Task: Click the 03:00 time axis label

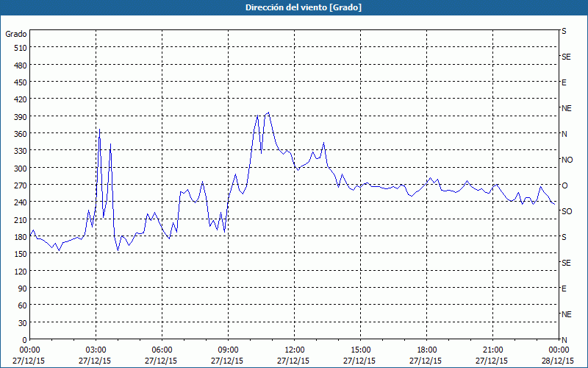Action: point(96,350)
